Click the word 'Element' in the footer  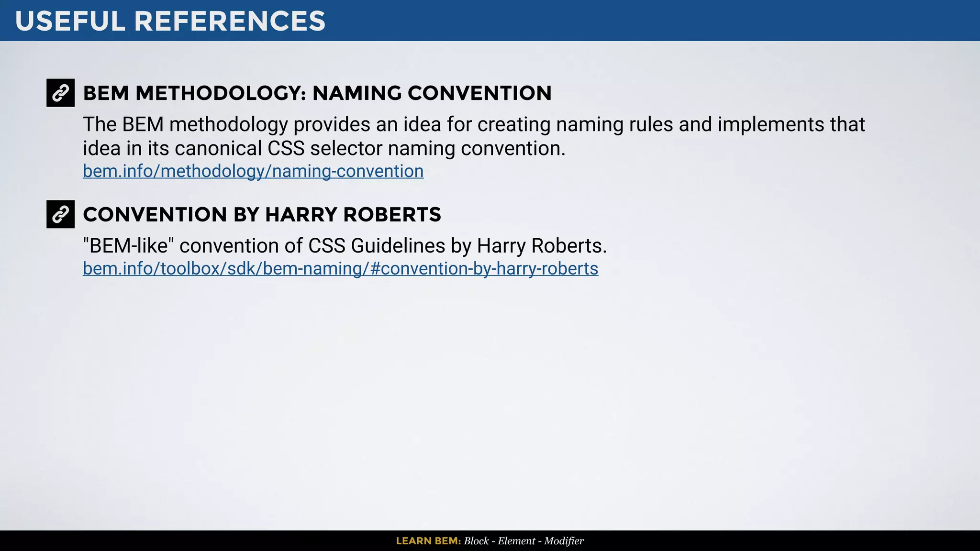click(x=516, y=541)
